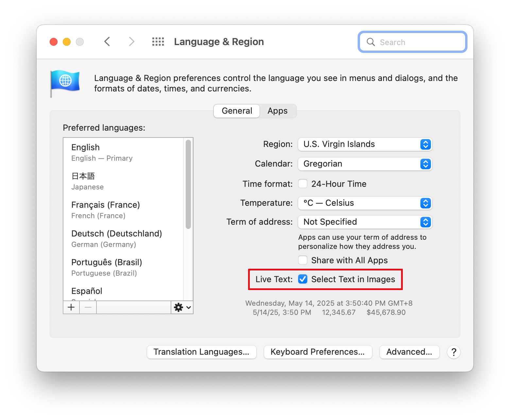Click the help question mark button
This screenshot has height=420, width=510.
453,352
